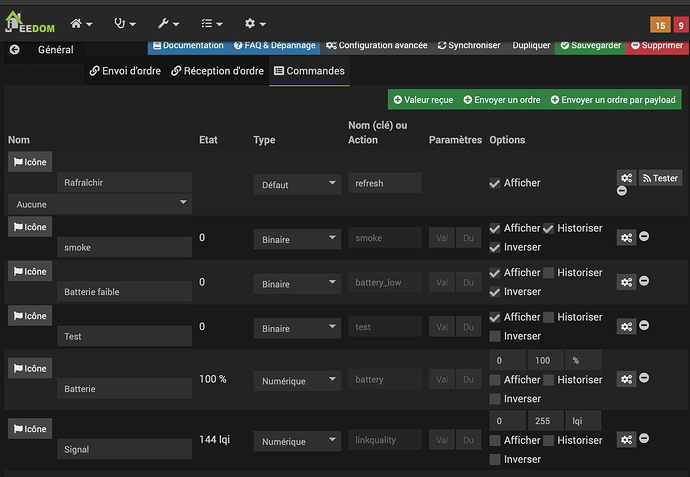Click Dupliquer button
The image size is (690, 477).
531,45
